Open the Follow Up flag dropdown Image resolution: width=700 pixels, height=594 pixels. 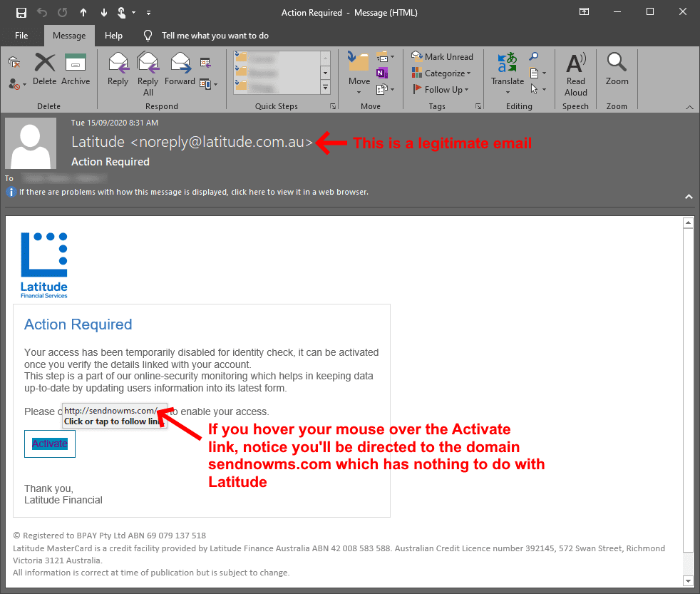(x=441, y=89)
